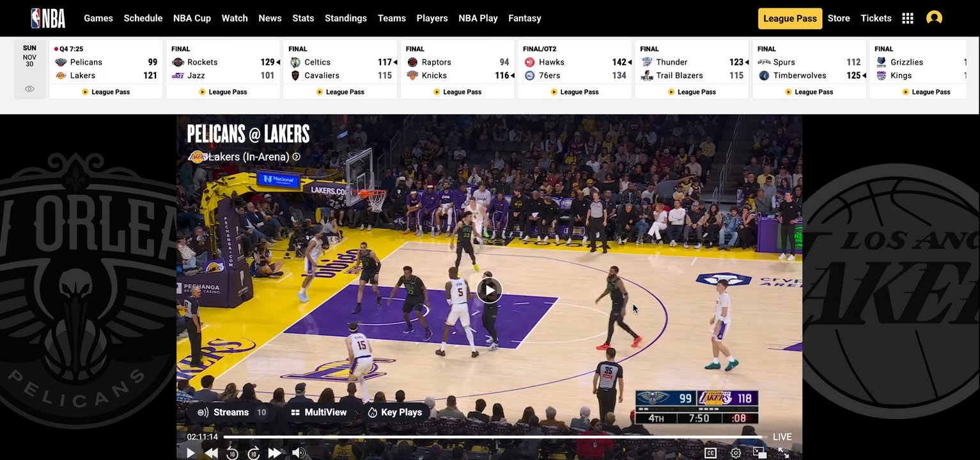Click the Celtics logo in scoreboard

295,62
